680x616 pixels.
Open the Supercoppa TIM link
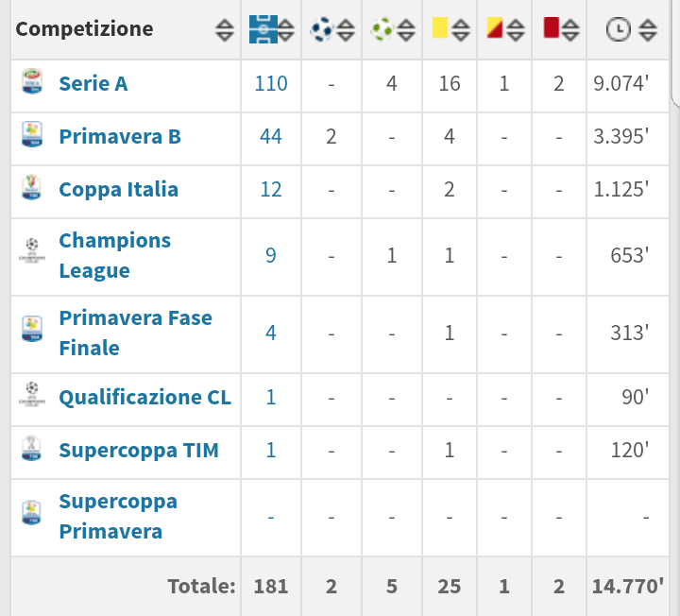pyautogui.click(x=139, y=451)
